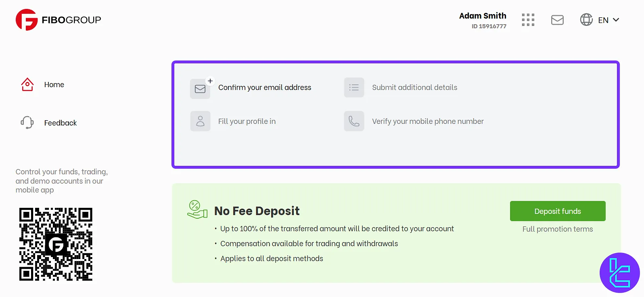
Task: Click the Home house icon
Action: tap(27, 84)
